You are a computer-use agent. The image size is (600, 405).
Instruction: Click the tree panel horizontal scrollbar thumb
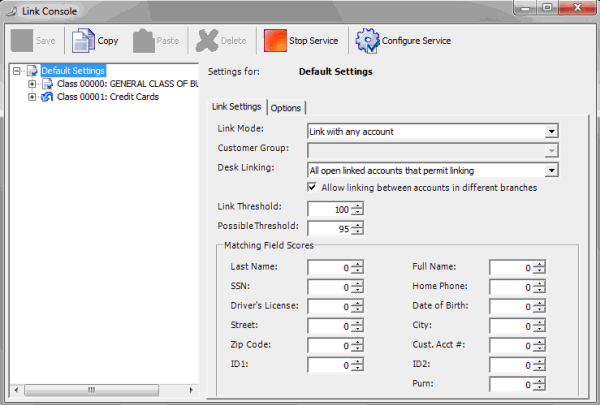click(x=91, y=390)
